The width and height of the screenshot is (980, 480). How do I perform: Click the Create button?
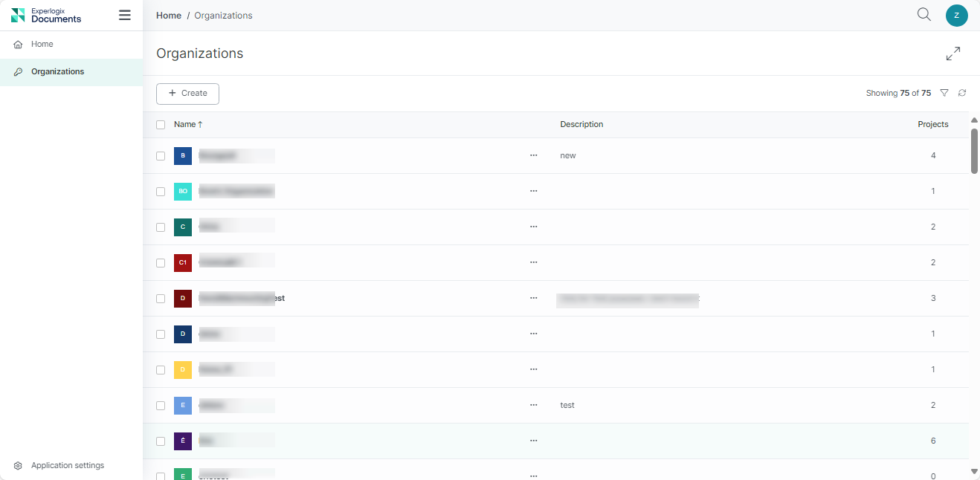coord(187,94)
